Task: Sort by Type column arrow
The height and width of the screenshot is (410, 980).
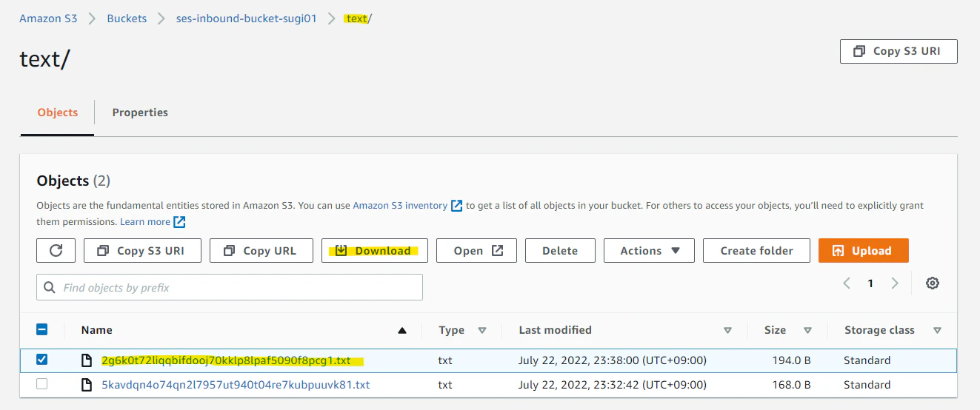Action: pos(482,330)
